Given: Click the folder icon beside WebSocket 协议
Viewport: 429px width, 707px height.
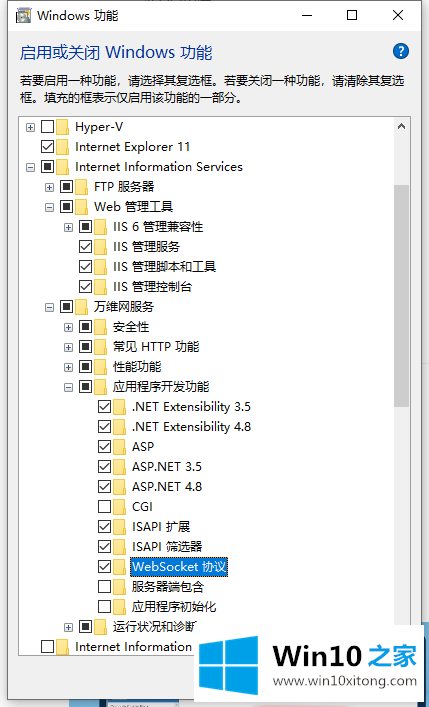Looking at the screenshot, I should click(x=119, y=566).
